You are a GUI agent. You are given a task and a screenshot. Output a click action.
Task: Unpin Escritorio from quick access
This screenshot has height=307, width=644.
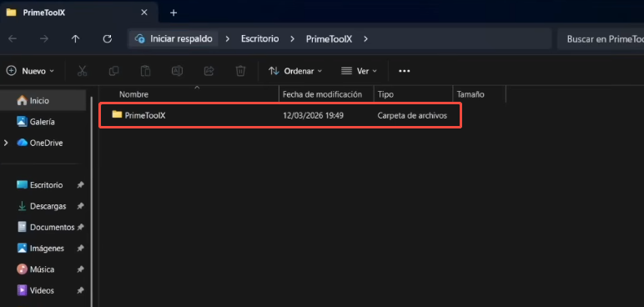point(80,185)
